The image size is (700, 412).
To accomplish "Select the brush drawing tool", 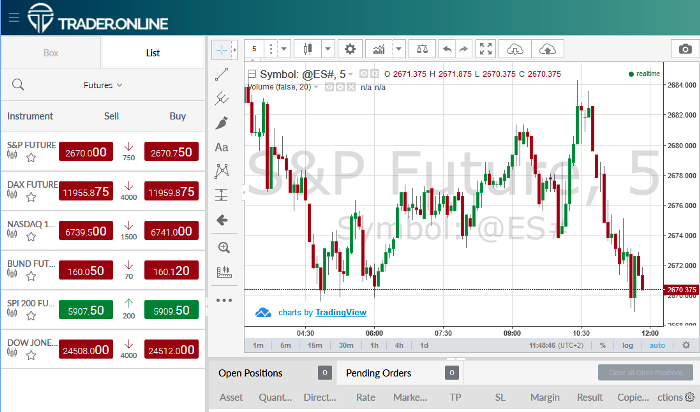I will (221, 123).
